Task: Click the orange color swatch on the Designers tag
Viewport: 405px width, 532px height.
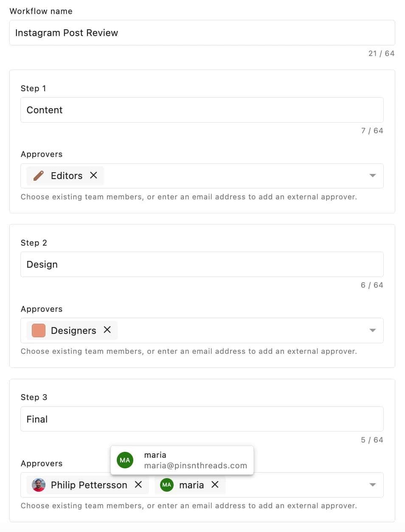Action: click(x=38, y=330)
